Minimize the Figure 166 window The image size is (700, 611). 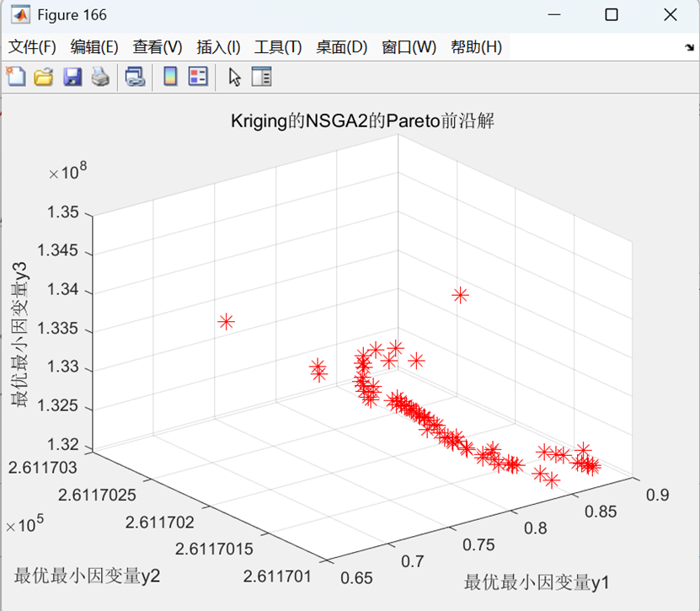point(554,14)
